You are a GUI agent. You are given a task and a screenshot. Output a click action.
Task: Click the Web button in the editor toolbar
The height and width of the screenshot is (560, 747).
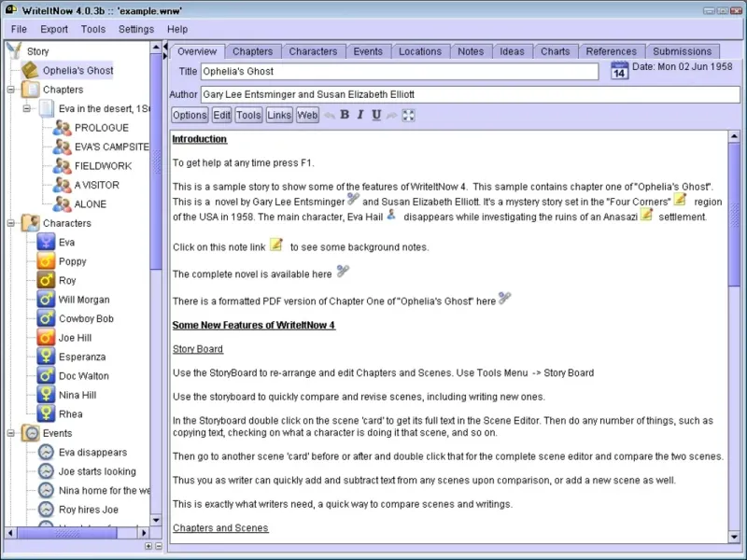[307, 115]
